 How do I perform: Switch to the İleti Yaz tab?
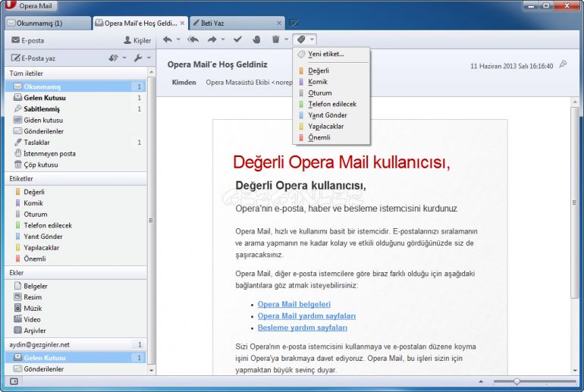237,23
